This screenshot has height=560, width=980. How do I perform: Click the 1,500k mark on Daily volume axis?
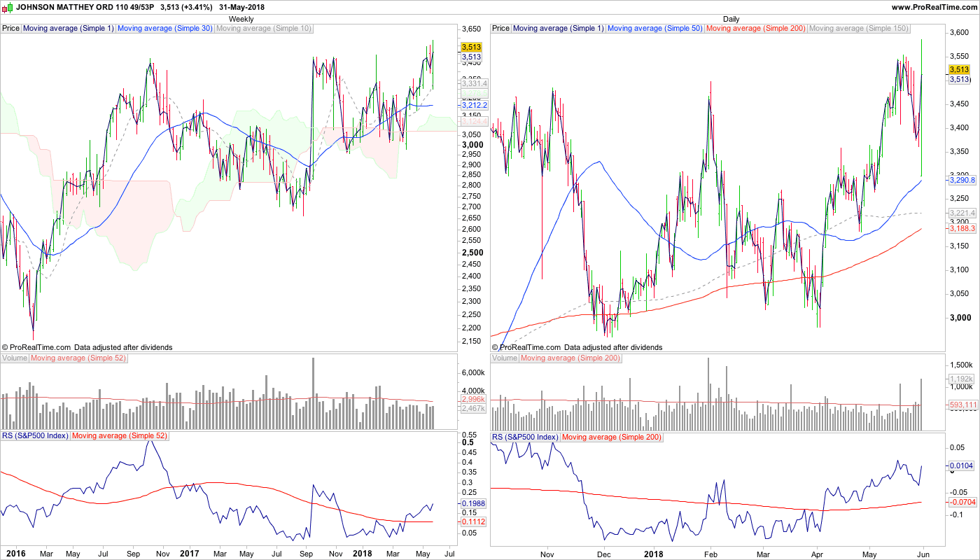click(x=962, y=365)
